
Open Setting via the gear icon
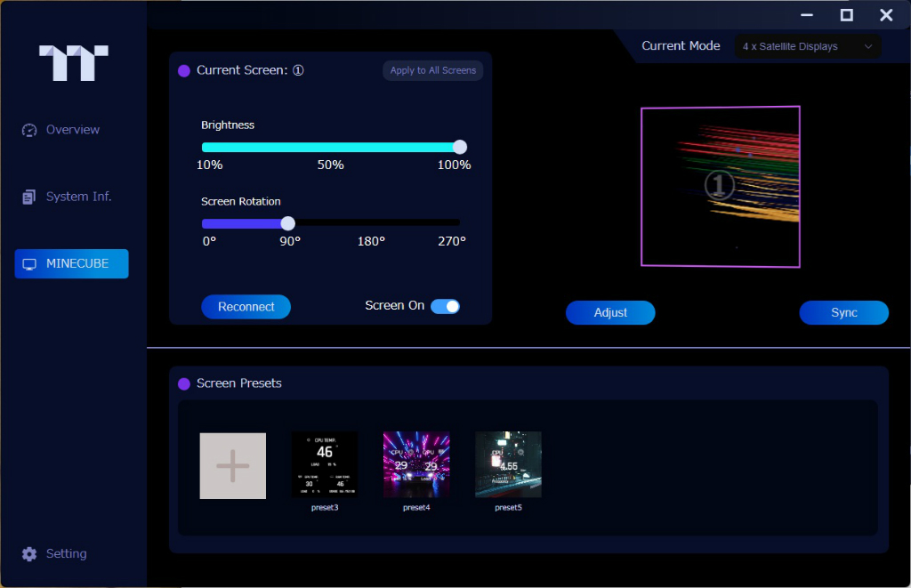point(29,553)
